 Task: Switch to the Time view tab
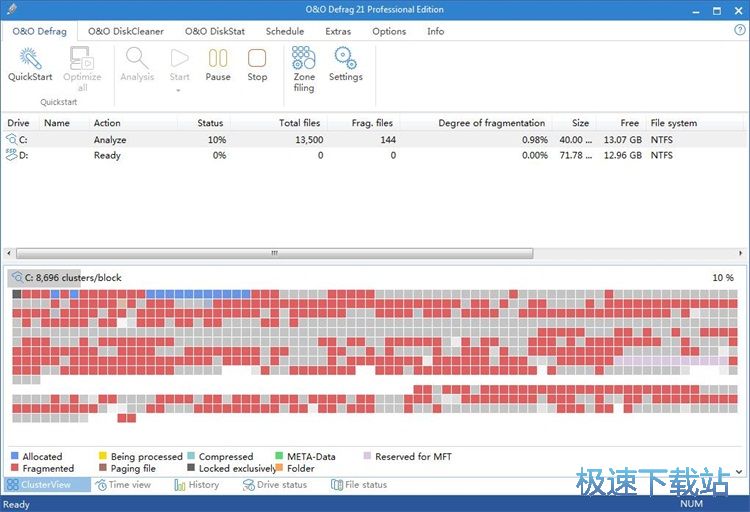pos(123,485)
